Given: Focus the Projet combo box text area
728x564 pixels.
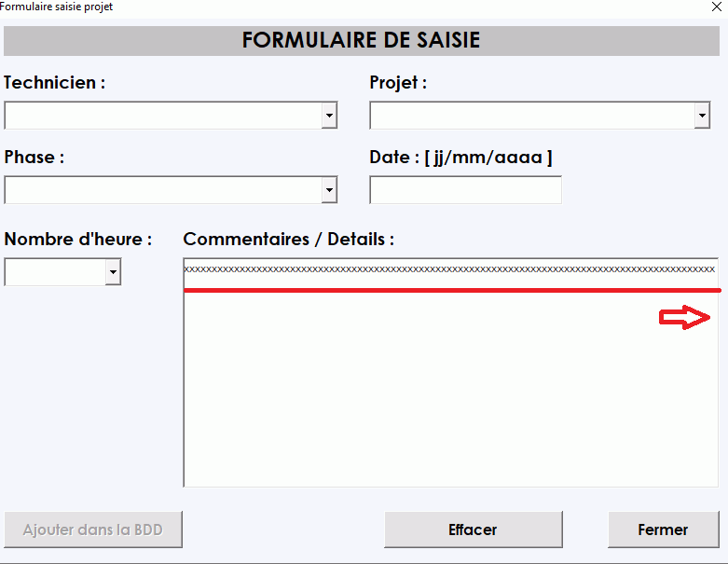Looking at the screenshot, I should coord(531,116).
